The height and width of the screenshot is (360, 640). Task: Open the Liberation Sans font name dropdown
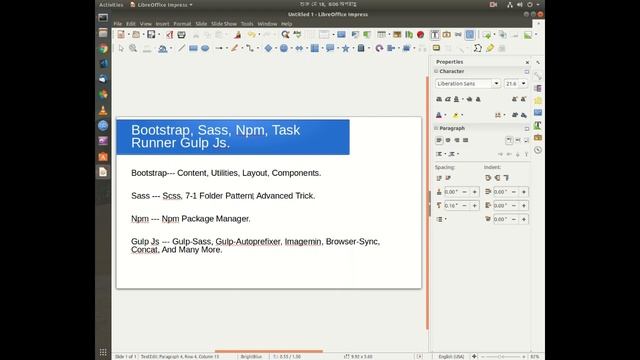click(496, 84)
